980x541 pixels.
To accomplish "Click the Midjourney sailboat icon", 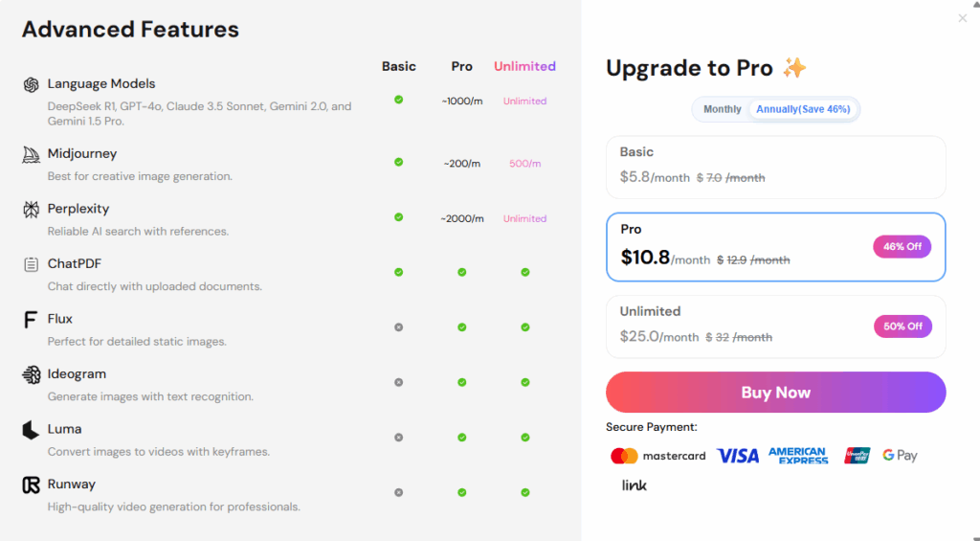I will tap(31, 154).
